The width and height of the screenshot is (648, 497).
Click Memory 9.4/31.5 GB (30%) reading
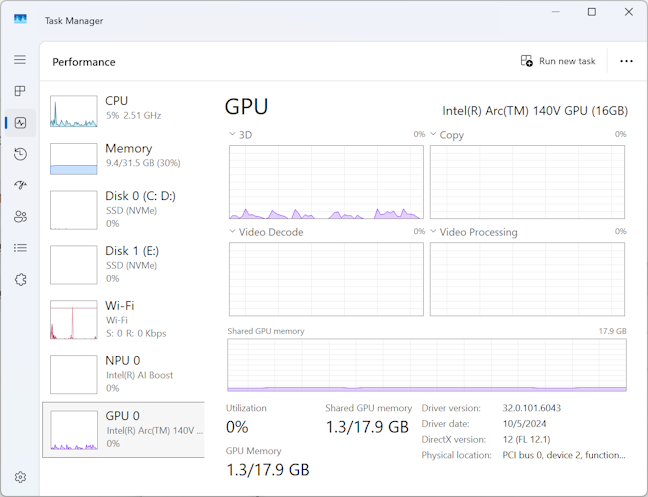pos(143,163)
